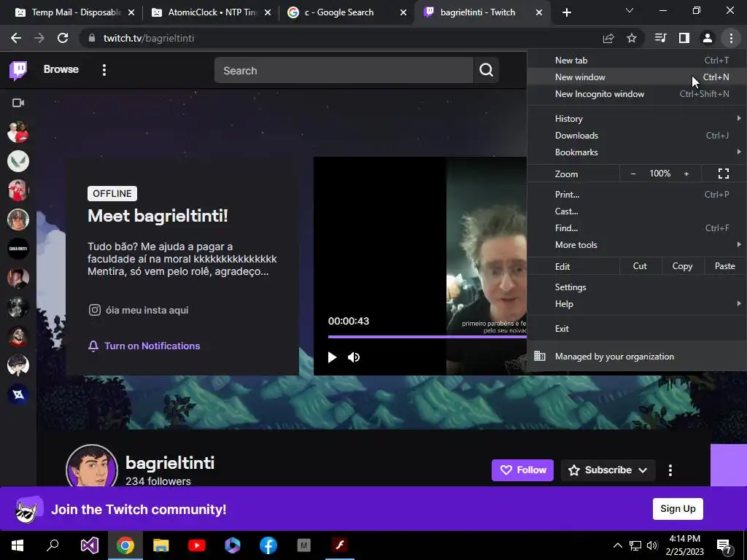Open Windows Start menu

pyautogui.click(x=18, y=545)
